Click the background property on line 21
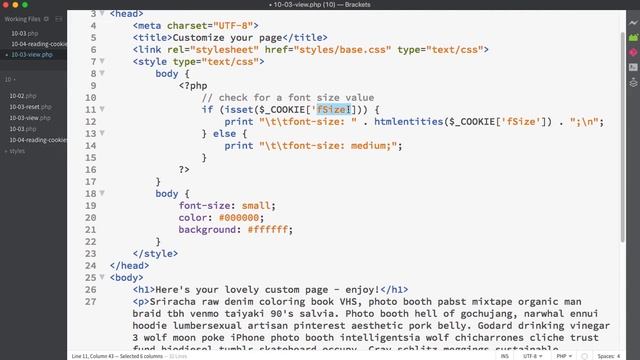The image size is (640, 360). (207, 229)
